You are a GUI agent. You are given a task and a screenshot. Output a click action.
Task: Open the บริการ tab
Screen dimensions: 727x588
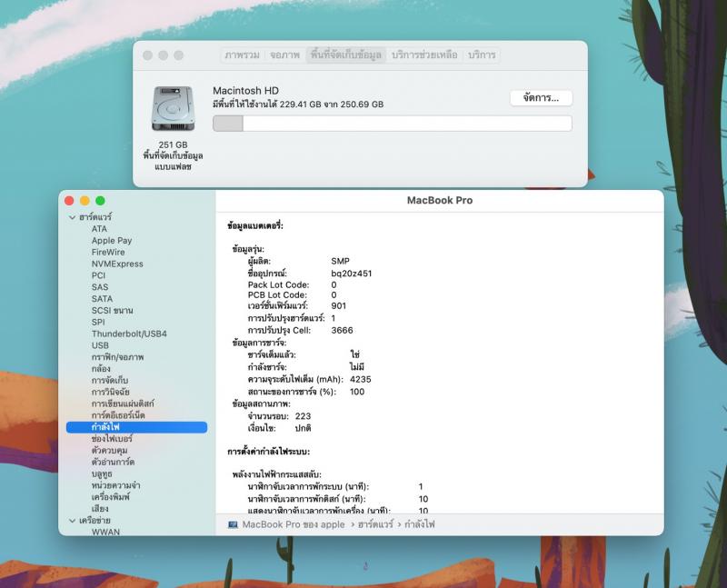click(482, 55)
